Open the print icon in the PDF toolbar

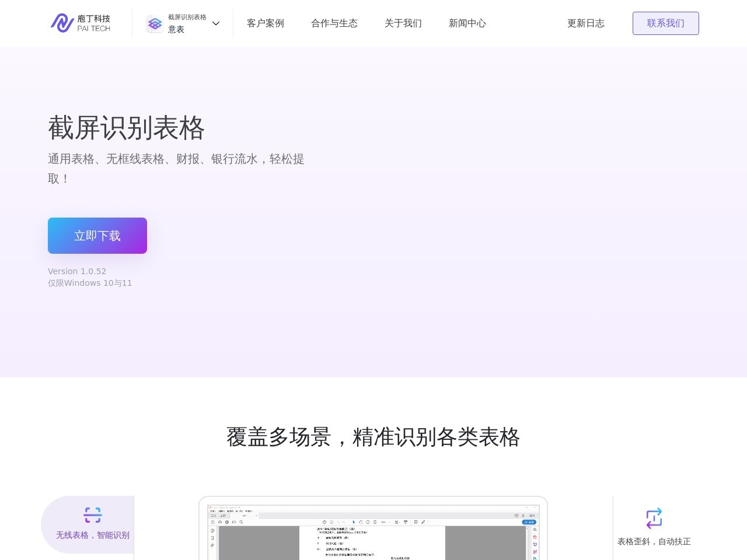(x=227, y=522)
